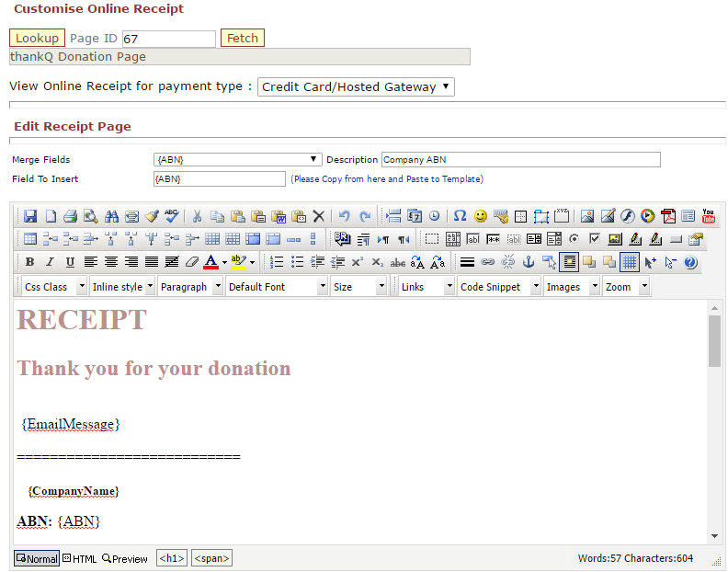Click the spell check ABC icon
The image size is (728, 572).
coord(172,216)
